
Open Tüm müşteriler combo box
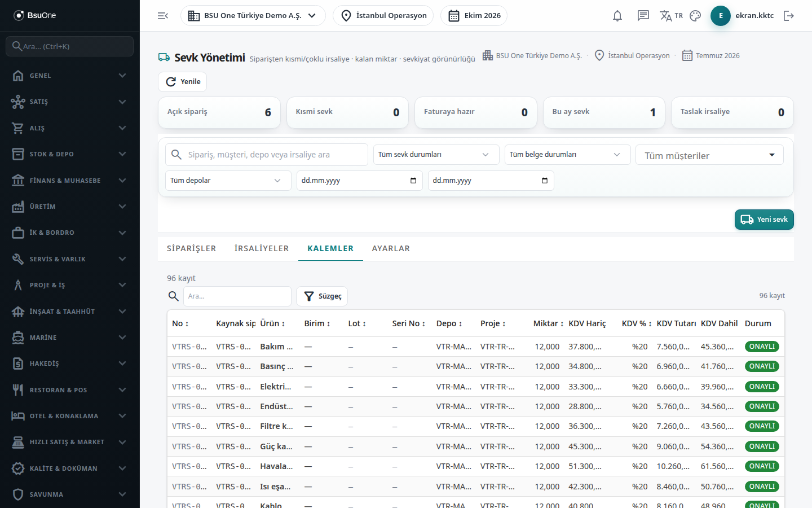[x=709, y=155]
